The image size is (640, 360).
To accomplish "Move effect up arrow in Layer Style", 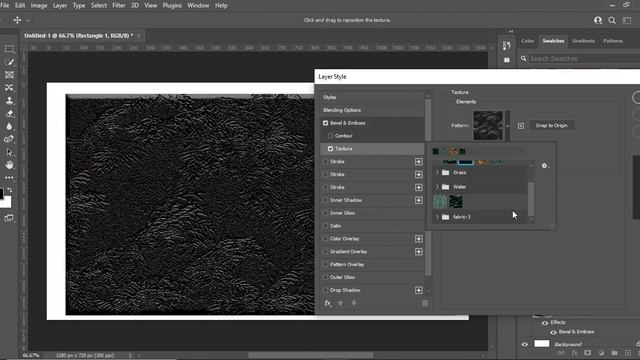I will point(340,303).
